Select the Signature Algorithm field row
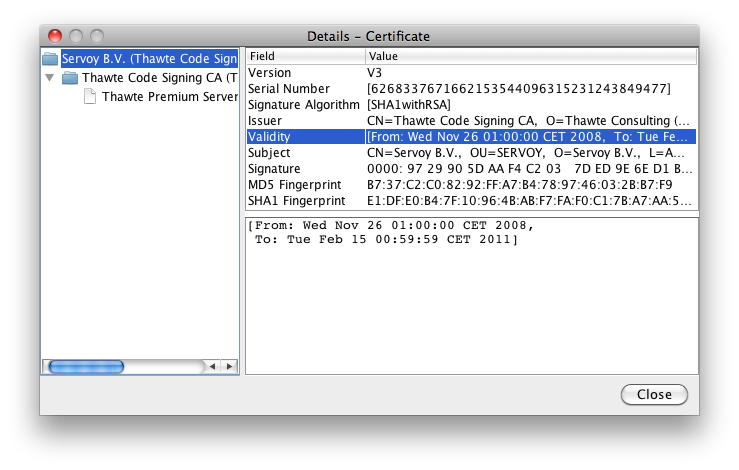Screen dimensions: 739x470 coord(471,105)
